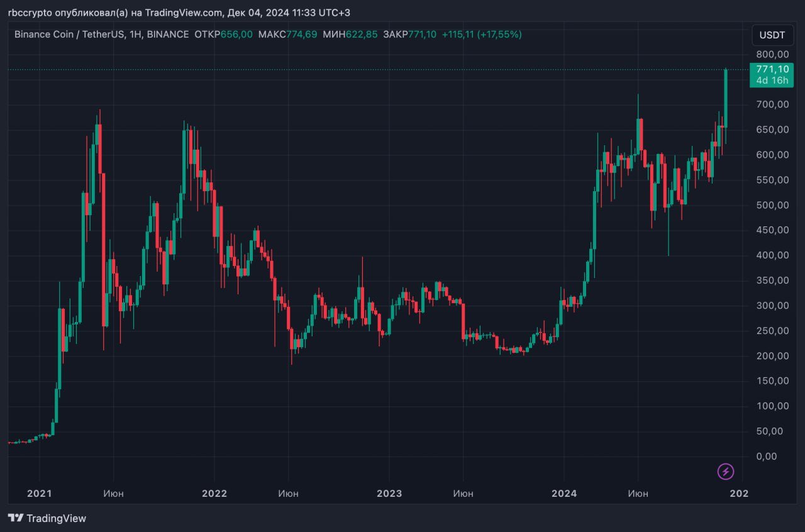Viewport: 805px width, 532px height.
Task: Click the TradingView logo
Action: pos(47,518)
